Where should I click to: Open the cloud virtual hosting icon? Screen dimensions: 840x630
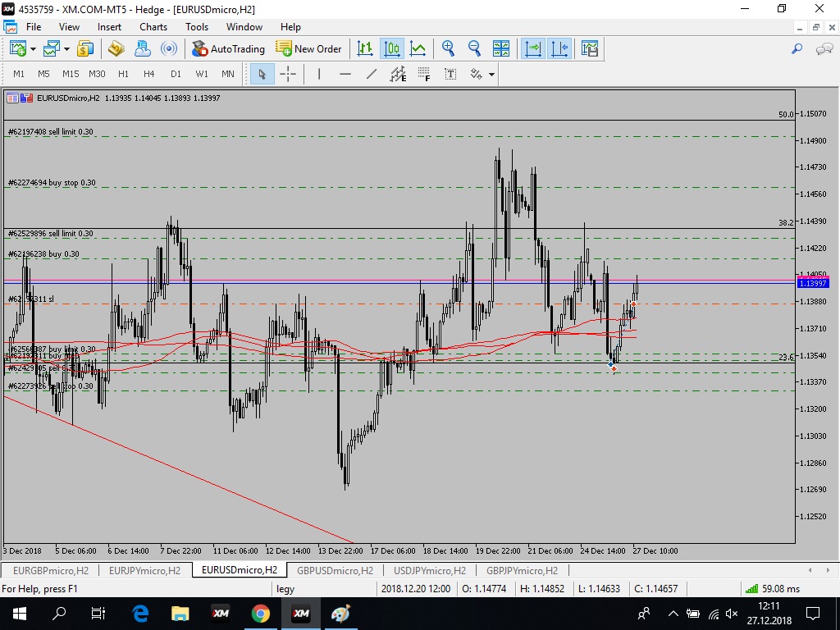(143, 48)
